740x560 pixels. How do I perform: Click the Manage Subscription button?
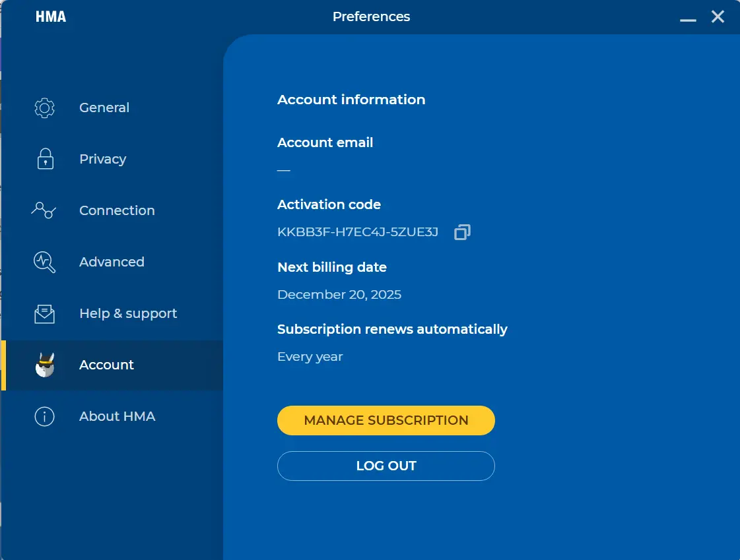click(386, 420)
